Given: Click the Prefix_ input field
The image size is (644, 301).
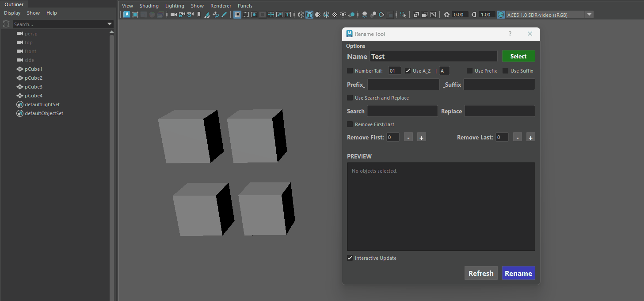Looking at the screenshot, I should 404,85.
